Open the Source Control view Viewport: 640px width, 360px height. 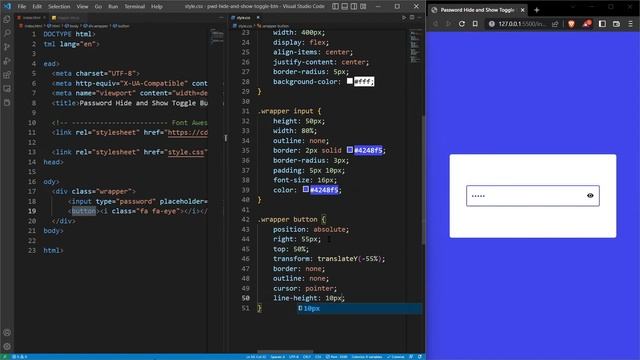[x=7, y=47]
